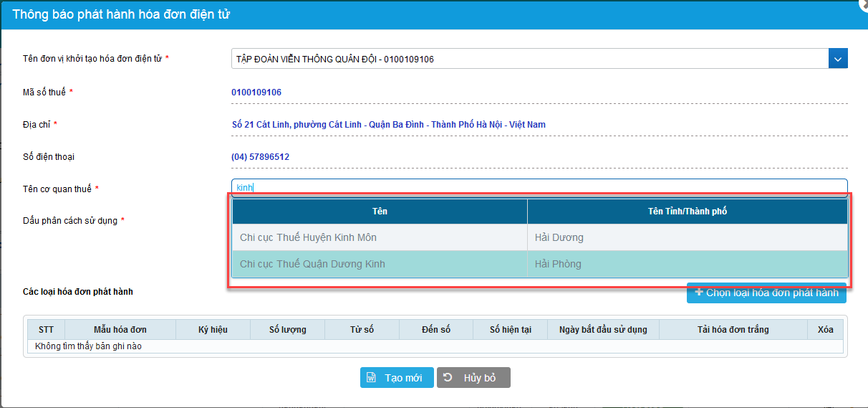Click the phone number (04) 57896512
This screenshot has height=408, width=868.
[x=260, y=157]
